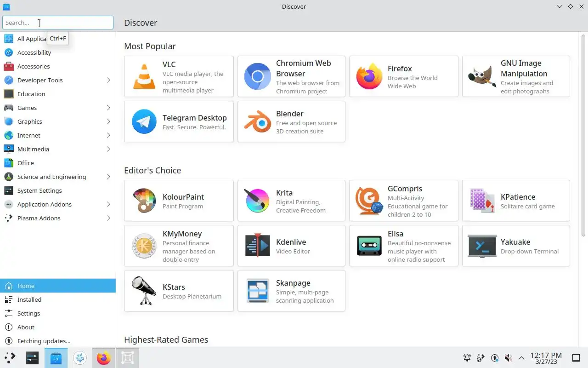Click the 'Video Editor' description text
Screen dimensions: 588x368
point(293,251)
